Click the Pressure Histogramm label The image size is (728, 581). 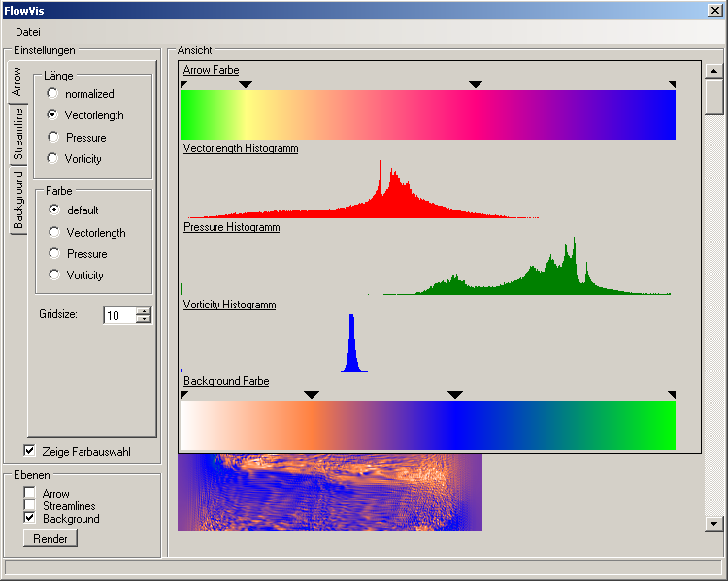coord(232,227)
